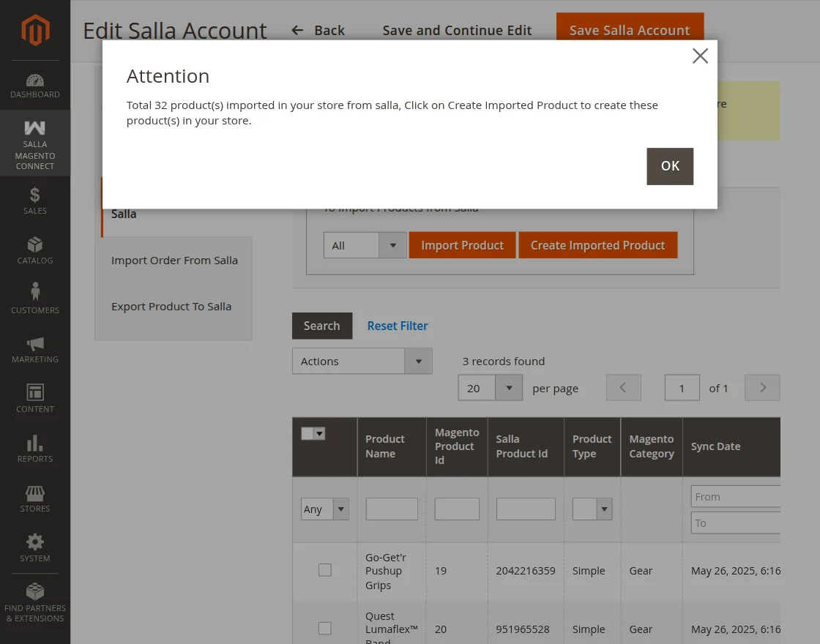Open the Sales sidebar menu

(35, 201)
